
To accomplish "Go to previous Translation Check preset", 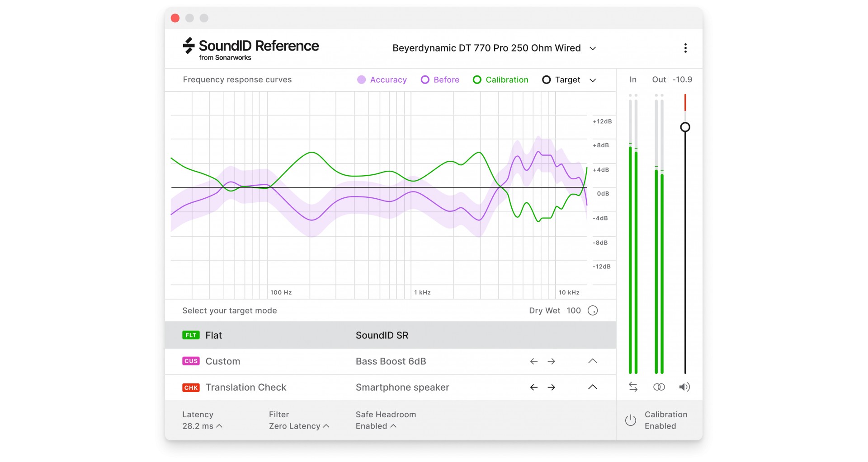I will click(534, 387).
